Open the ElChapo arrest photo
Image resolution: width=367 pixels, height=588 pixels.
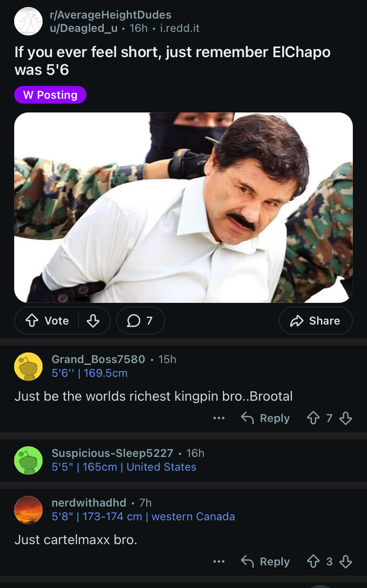click(183, 208)
